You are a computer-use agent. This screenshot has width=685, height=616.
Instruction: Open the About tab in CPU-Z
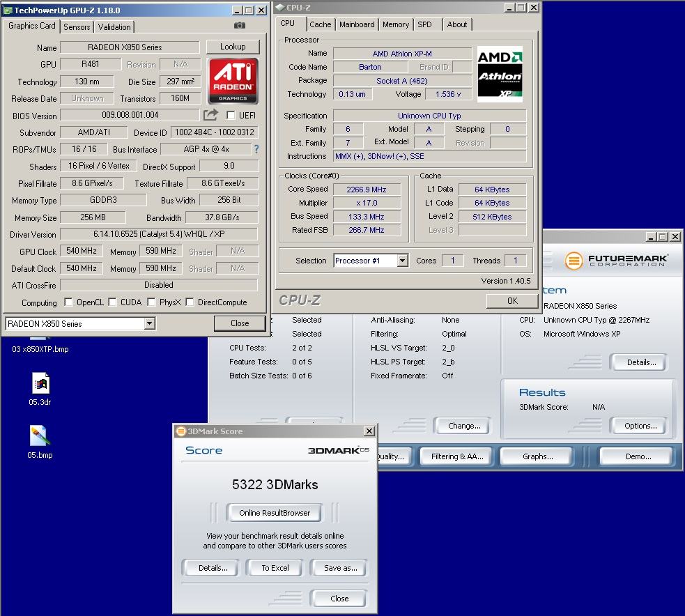coord(457,24)
